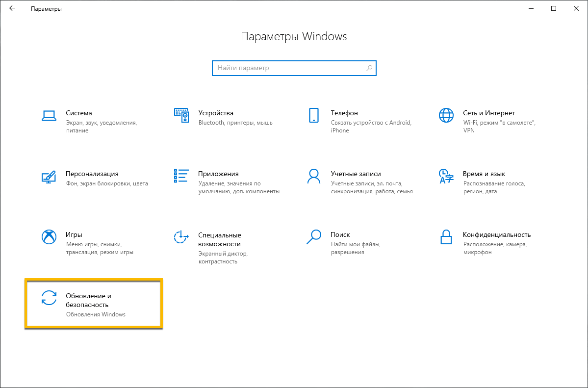Focus the 'Найти параметр' search field

click(x=294, y=68)
